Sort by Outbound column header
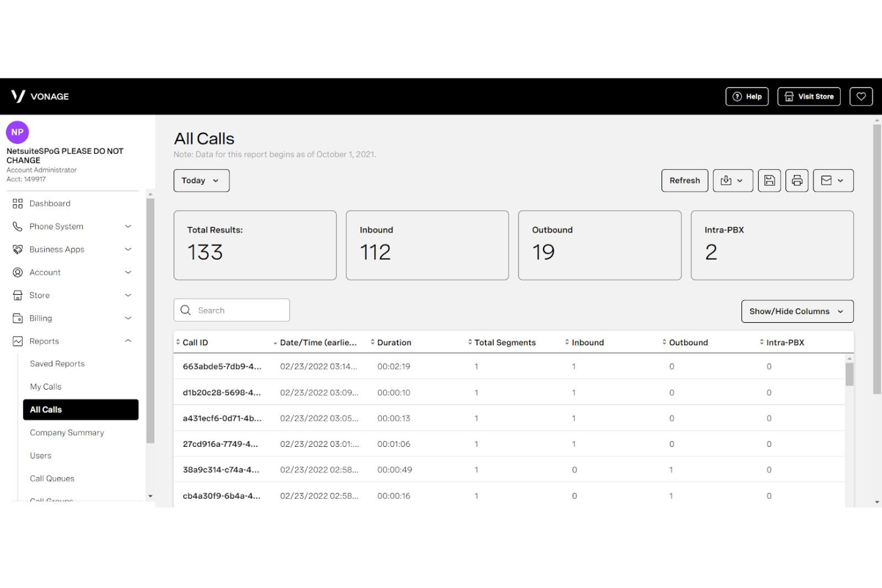Image resolution: width=882 pixels, height=588 pixels. 685,343
